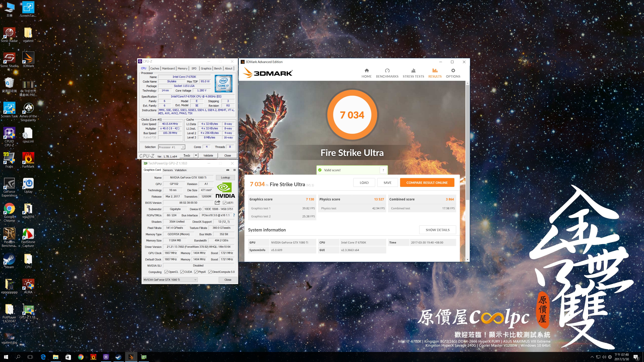Click Bus Interface question mark in GPU-Z
Screen dimensions: 644x362
[x=234, y=215]
